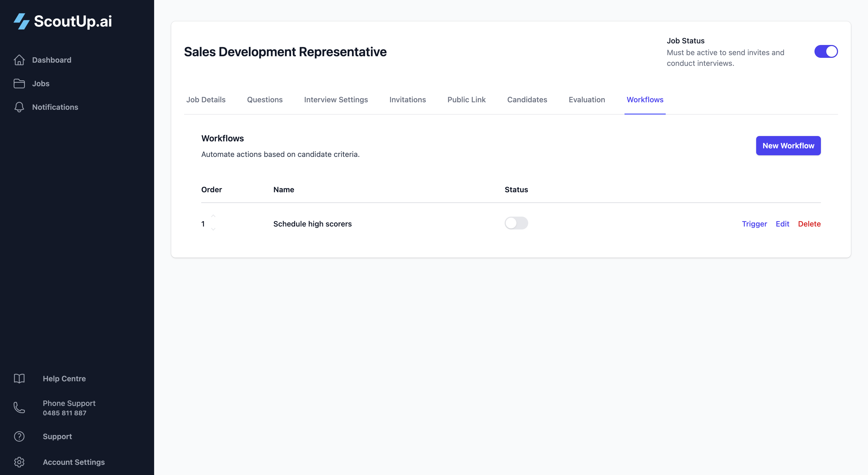This screenshot has width=868, height=475.
Task: Enable the Schedule high scorers workflow status
Action: (516, 223)
